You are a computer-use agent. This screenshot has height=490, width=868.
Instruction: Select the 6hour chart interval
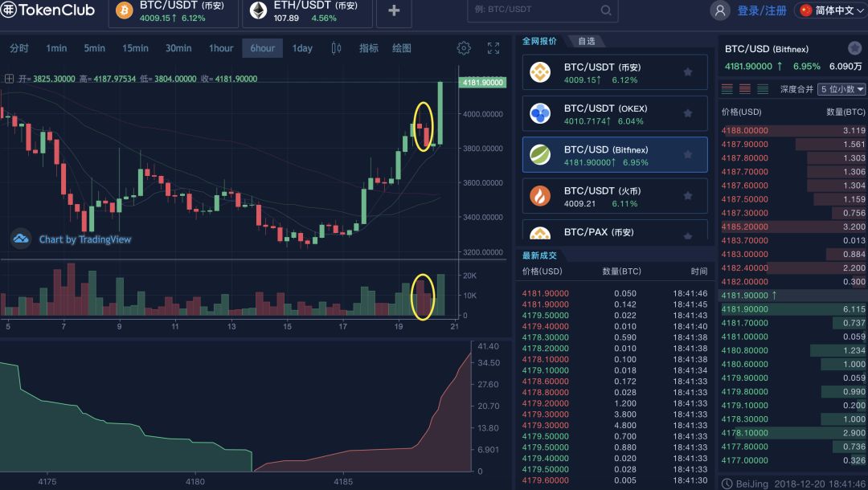[262, 48]
